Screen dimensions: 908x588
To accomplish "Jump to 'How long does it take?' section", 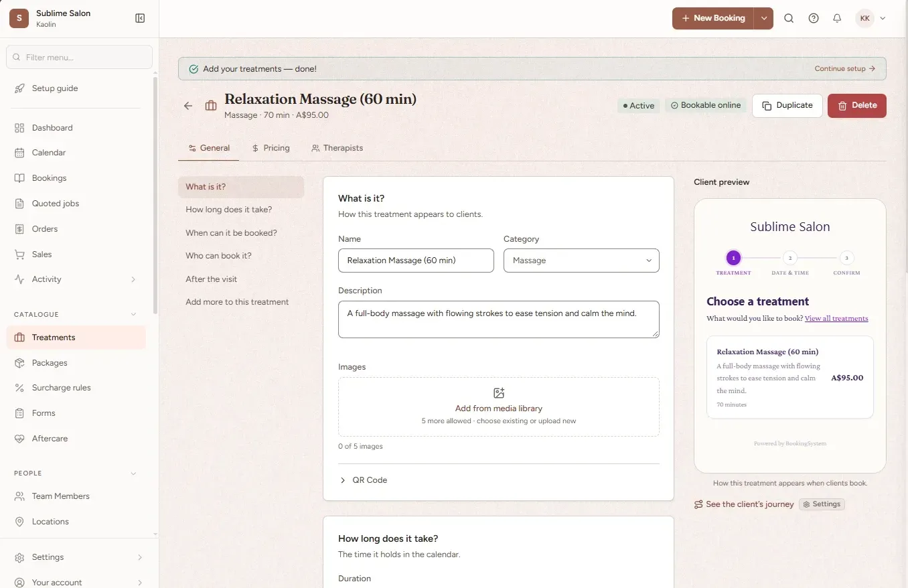I will 241,210.
